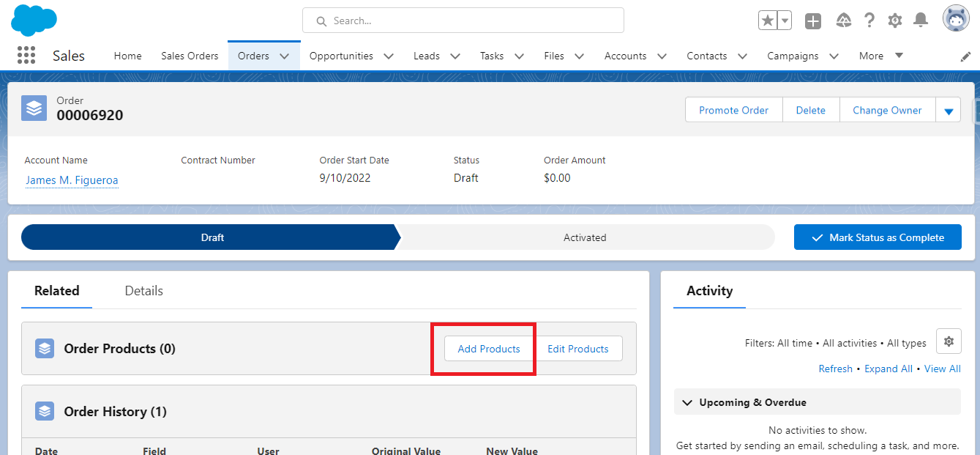Expand the Files chevron dropdown
Screen dimensions: 980x455
(579, 56)
